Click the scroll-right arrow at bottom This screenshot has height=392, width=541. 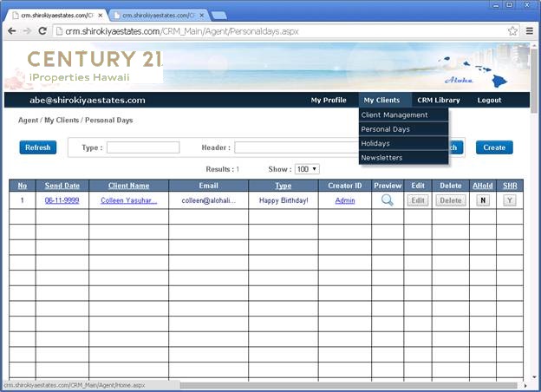(x=525, y=385)
